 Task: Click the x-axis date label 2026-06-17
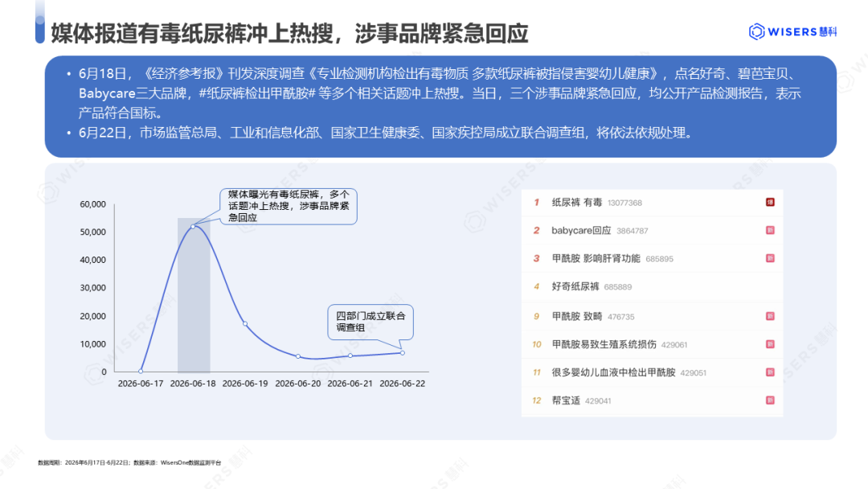(x=141, y=383)
